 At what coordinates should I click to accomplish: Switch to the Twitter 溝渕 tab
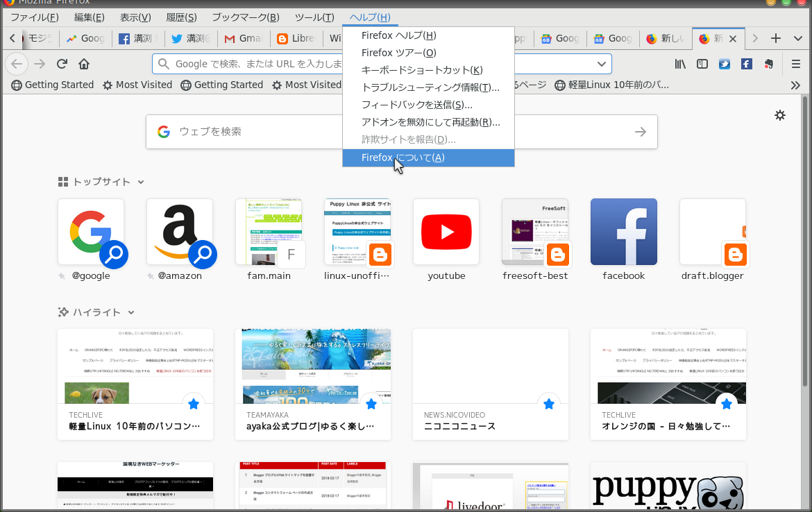(x=191, y=39)
